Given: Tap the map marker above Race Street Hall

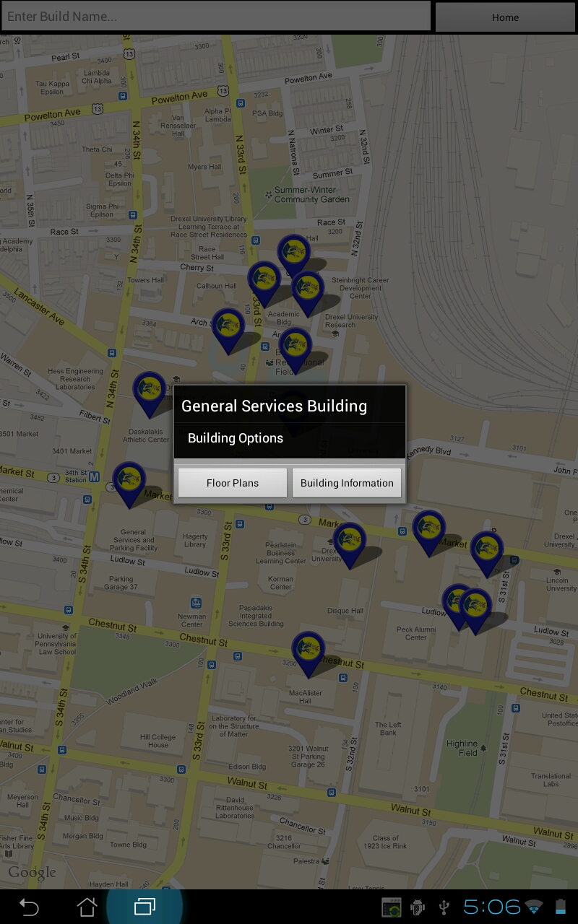Looking at the screenshot, I should tap(293, 251).
